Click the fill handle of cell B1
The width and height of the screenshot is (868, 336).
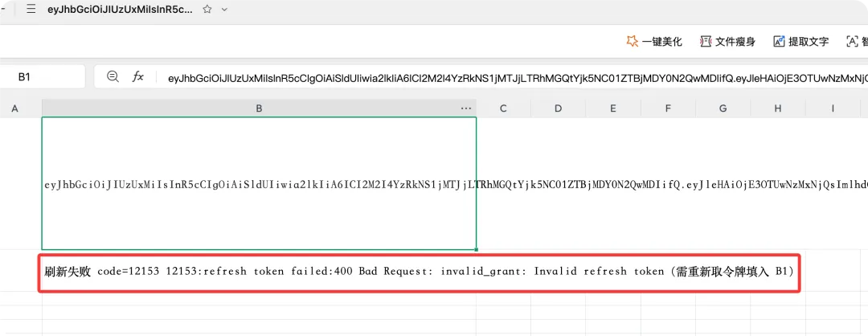(477, 250)
